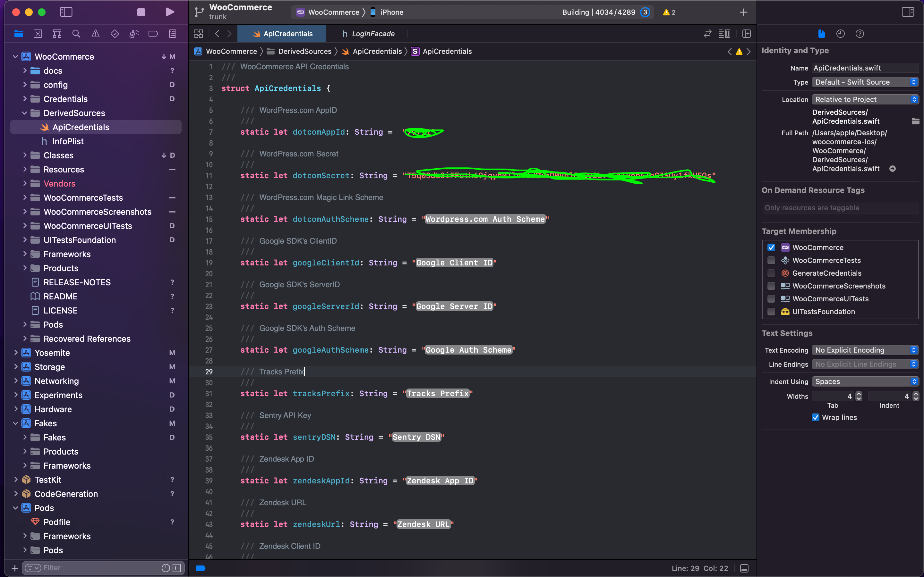
Task: Increase Tab width with the stepper
Action: click(x=858, y=394)
